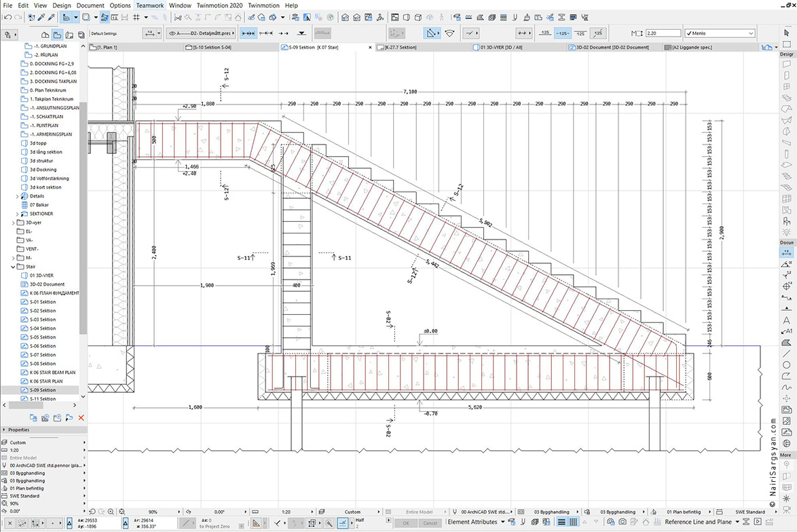Viewport: 797px width, 532px height.
Task: Click the red delete X in Navigator
Action: point(81,418)
